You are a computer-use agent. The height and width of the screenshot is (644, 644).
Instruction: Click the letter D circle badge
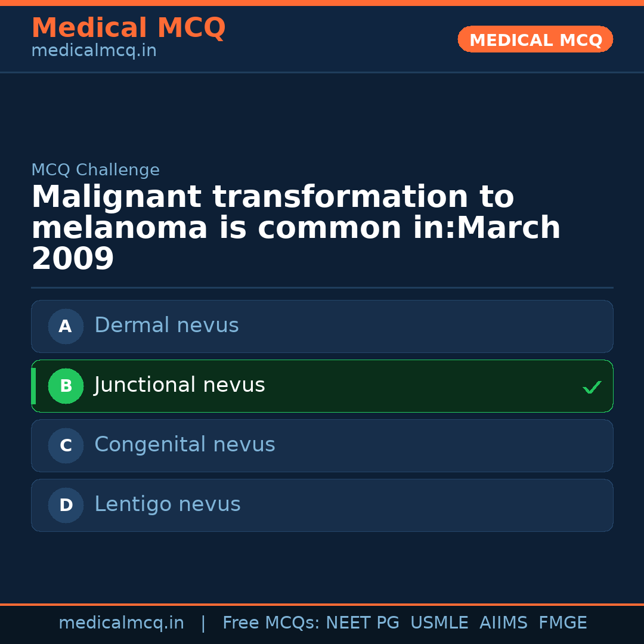(66, 505)
